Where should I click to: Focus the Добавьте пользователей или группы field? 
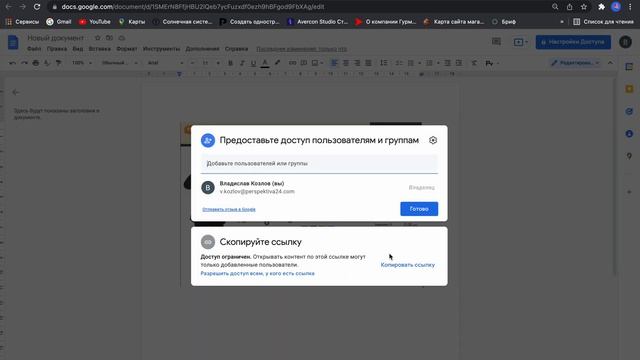(x=319, y=164)
